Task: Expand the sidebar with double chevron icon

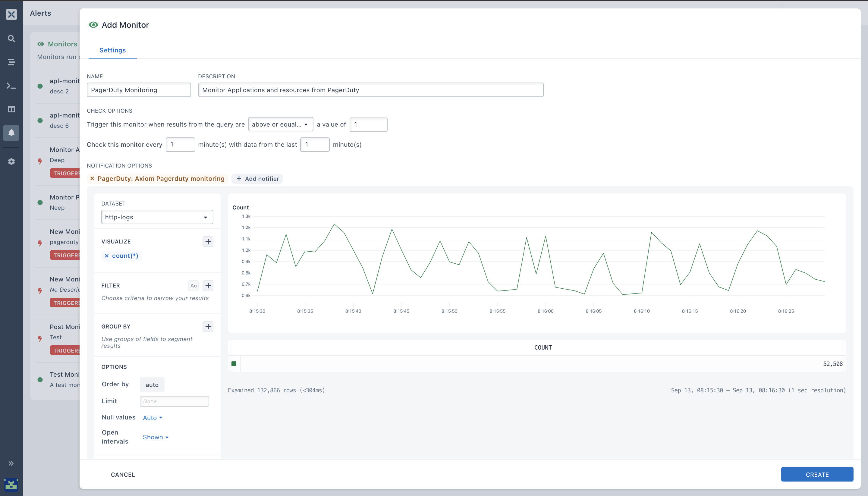Action: 11,463
